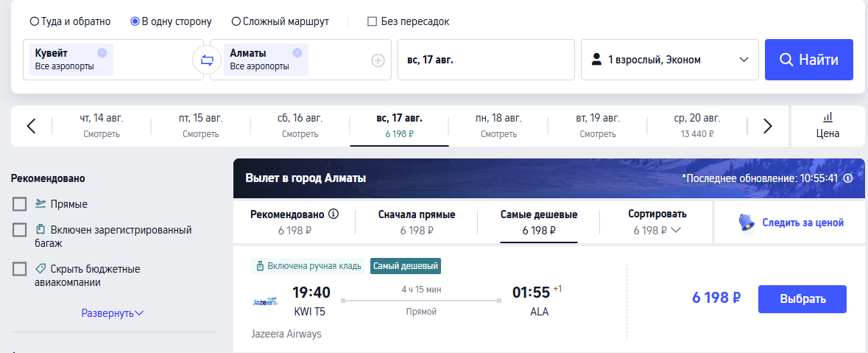This screenshot has height=353, width=868.
Task: Click info icon beside last update time
Action: (x=847, y=178)
